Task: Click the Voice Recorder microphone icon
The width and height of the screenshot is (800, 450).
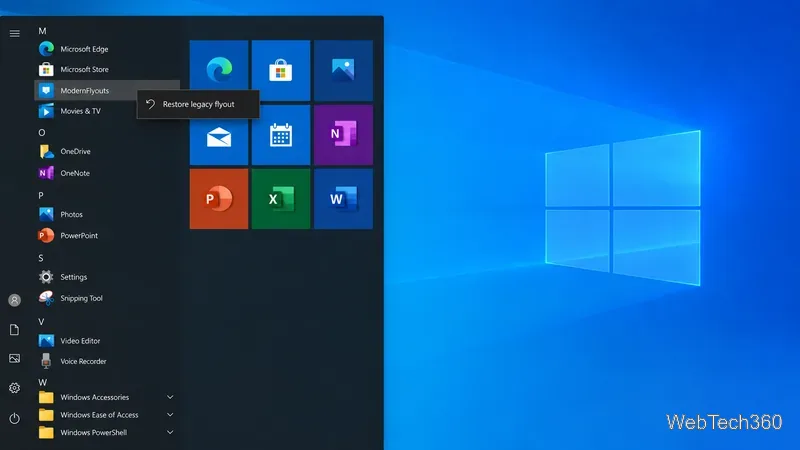Action: pos(46,361)
